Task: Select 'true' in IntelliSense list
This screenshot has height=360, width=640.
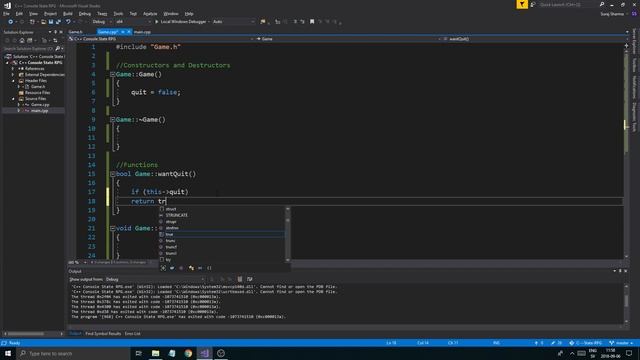Action: (x=221, y=234)
